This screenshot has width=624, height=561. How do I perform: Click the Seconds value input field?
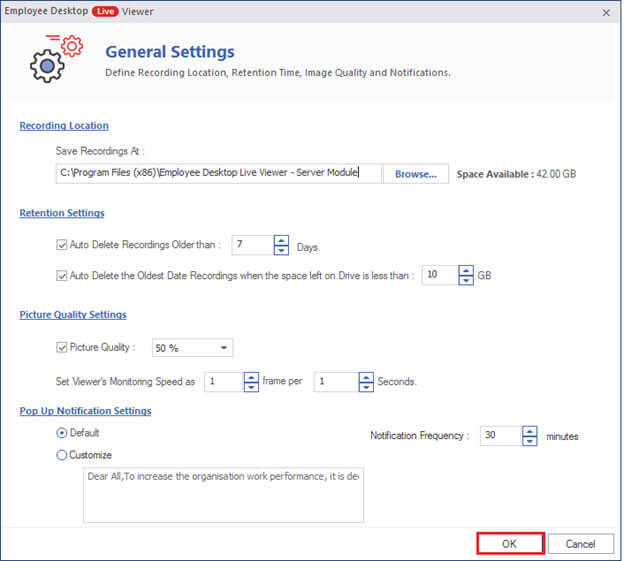coord(336,382)
